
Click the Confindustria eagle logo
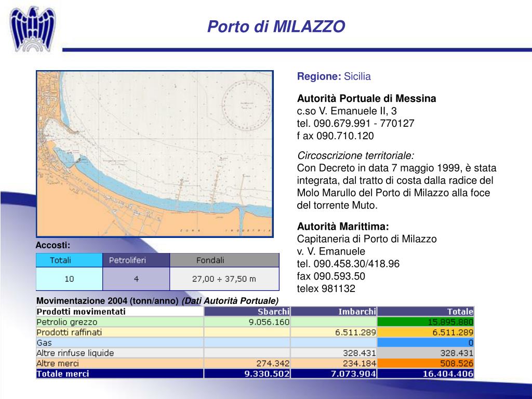33,29
